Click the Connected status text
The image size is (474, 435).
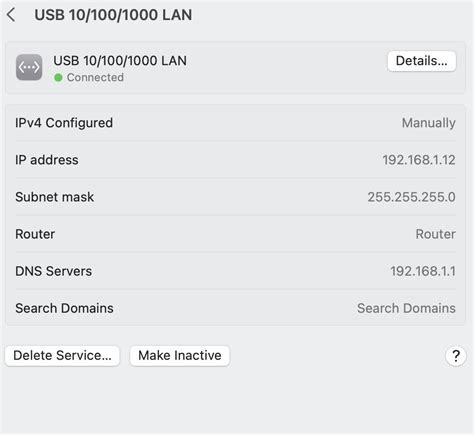95,77
